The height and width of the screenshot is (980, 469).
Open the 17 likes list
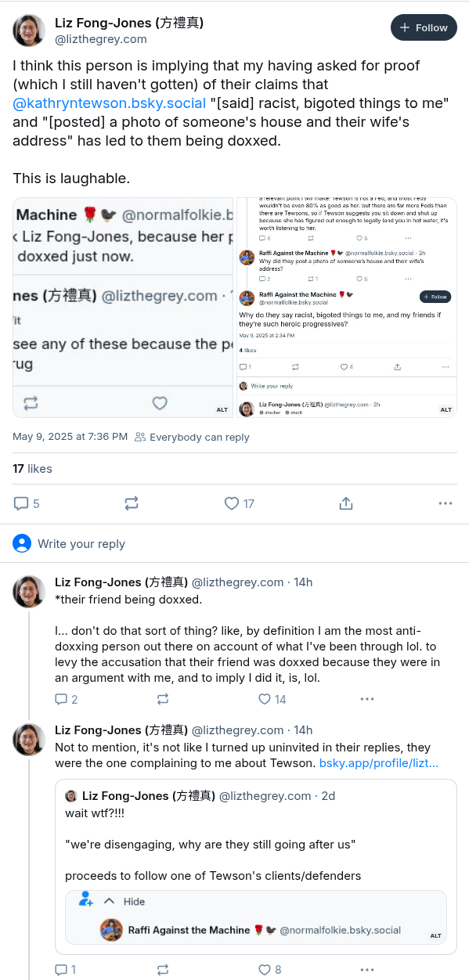point(32,468)
